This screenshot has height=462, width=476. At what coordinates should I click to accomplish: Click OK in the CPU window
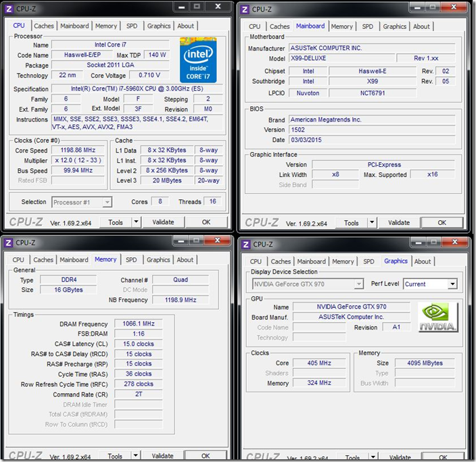coord(206,222)
